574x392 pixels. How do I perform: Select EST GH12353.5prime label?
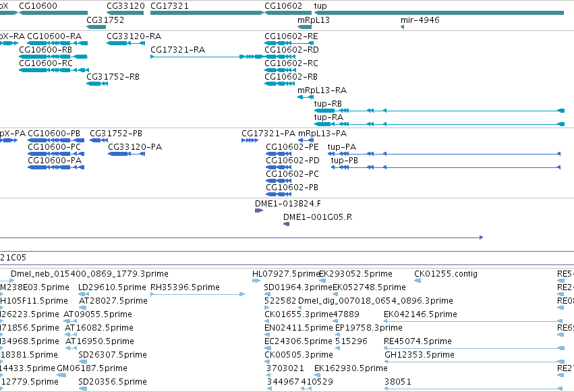click(420, 355)
